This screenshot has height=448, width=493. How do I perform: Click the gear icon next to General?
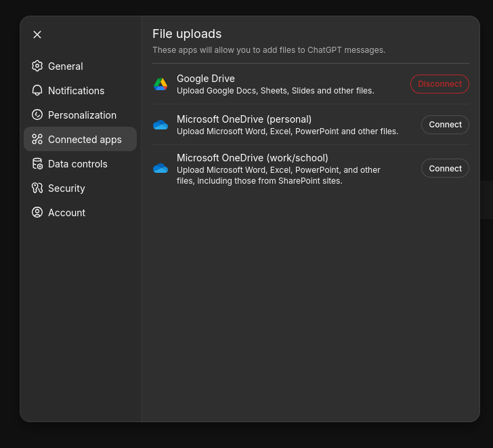[x=37, y=66]
